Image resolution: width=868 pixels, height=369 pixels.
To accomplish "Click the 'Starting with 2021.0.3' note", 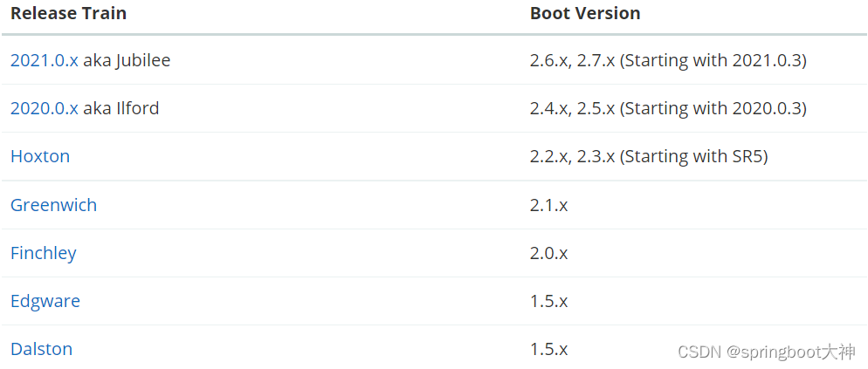I will pyautogui.click(x=713, y=59).
